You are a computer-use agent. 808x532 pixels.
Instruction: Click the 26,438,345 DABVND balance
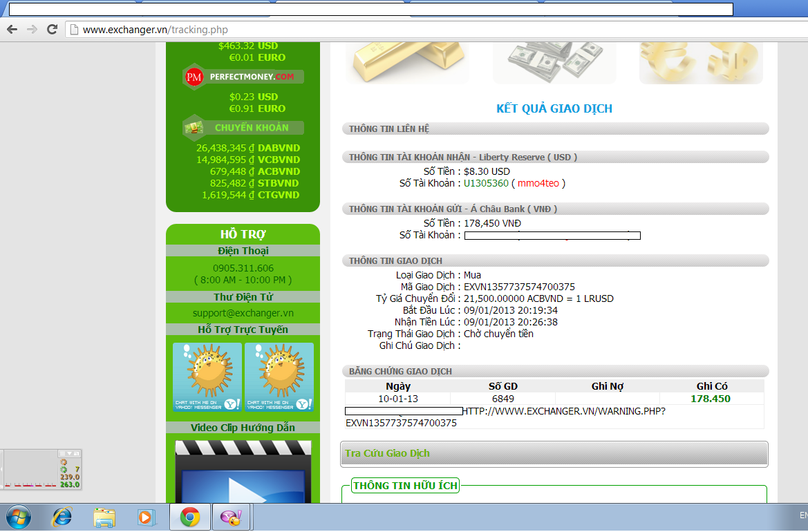click(x=248, y=148)
